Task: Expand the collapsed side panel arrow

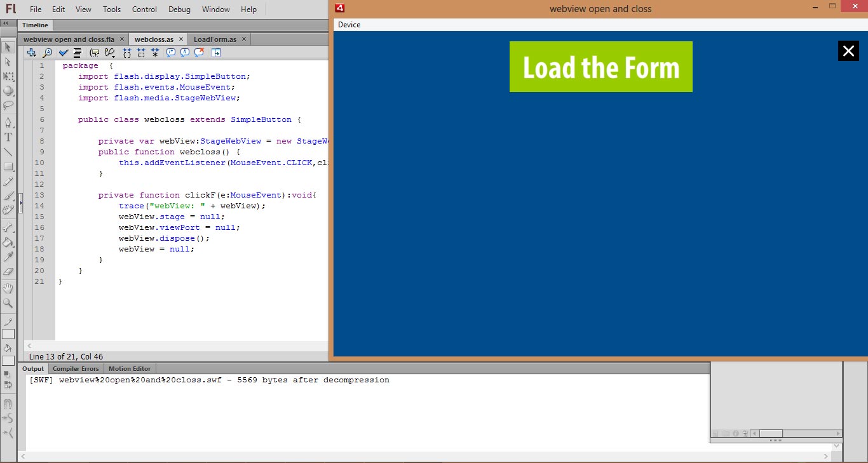Action: (x=21, y=203)
